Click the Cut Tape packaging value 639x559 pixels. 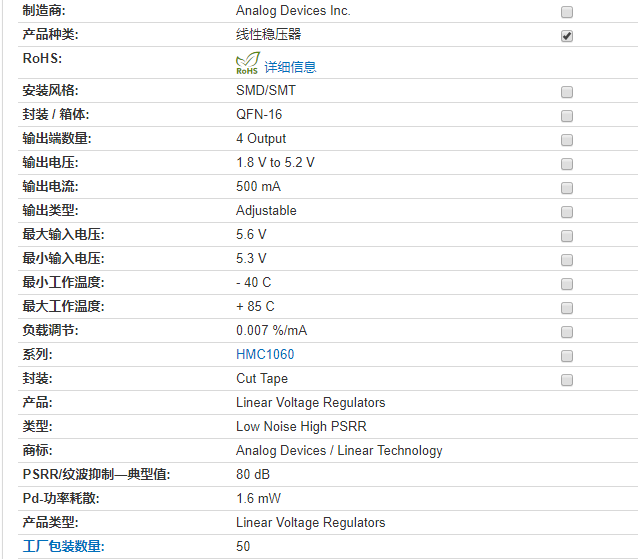point(262,379)
